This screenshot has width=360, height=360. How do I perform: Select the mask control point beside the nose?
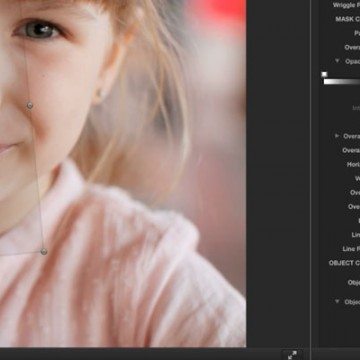tap(30, 106)
